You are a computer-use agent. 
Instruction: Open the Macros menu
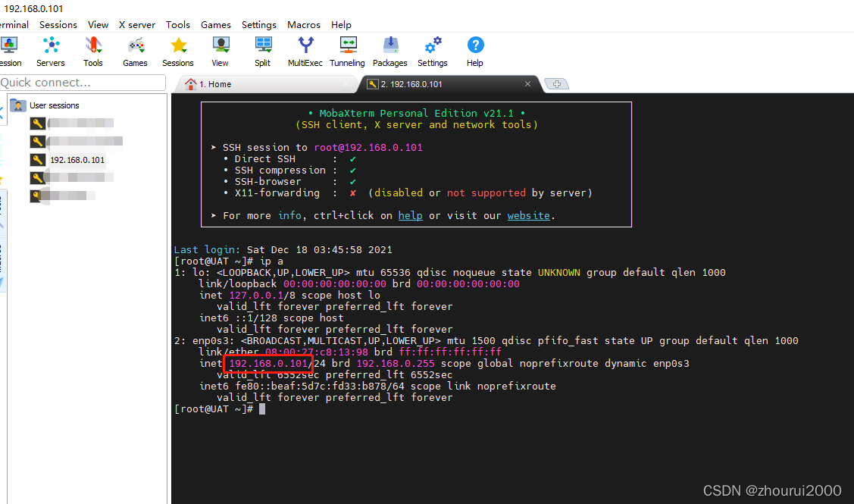pyautogui.click(x=304, y=24)
